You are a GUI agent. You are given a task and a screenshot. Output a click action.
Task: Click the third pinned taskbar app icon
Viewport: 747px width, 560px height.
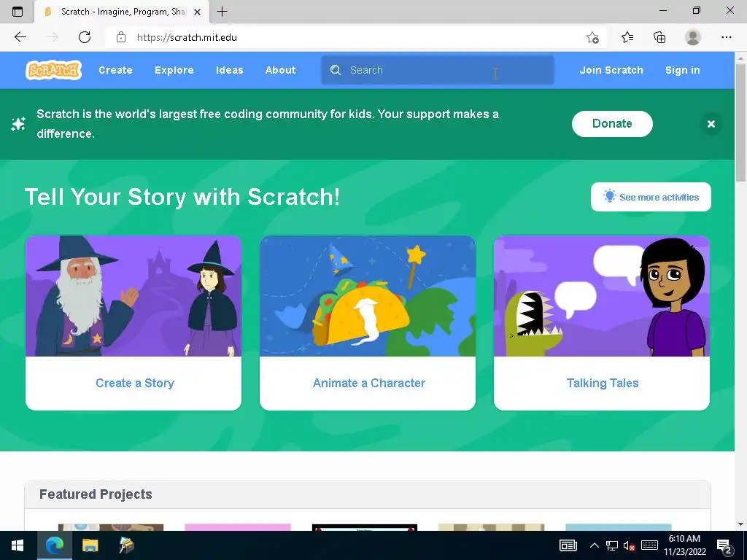pyautogui.click(x=126, y=545)
